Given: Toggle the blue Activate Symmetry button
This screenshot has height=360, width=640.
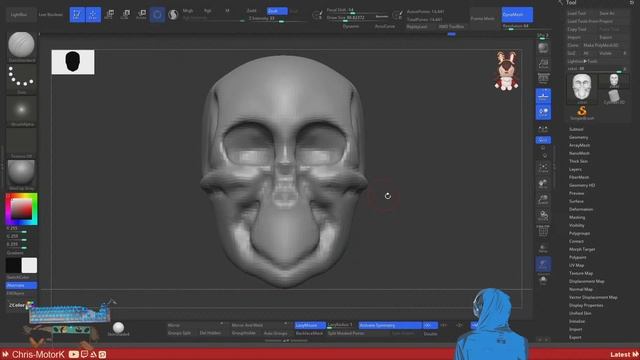Looking at the screenshot, I should [x=390, y=325].
